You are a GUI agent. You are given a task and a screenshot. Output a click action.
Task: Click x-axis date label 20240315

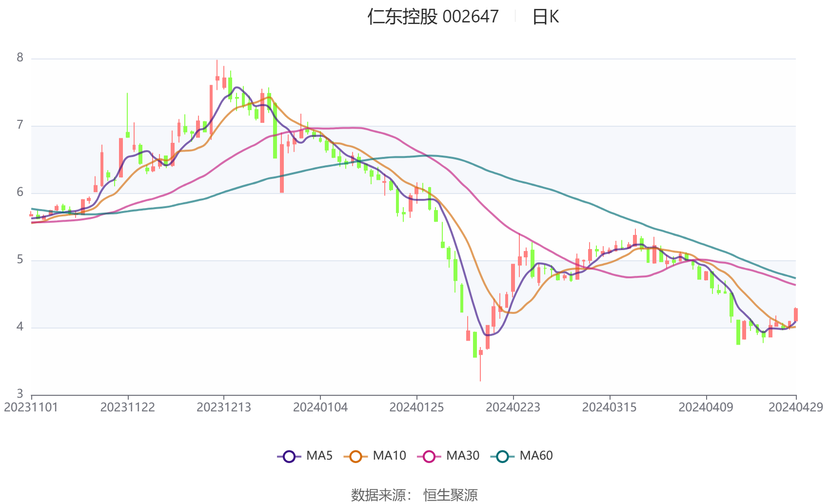pyautogui.click(x=610, y=407)
